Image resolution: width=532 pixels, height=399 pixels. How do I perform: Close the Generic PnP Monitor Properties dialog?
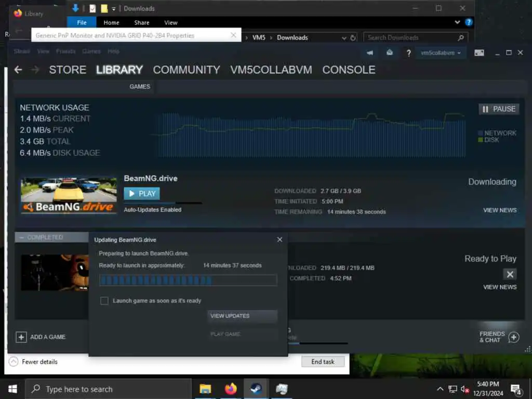233,35
